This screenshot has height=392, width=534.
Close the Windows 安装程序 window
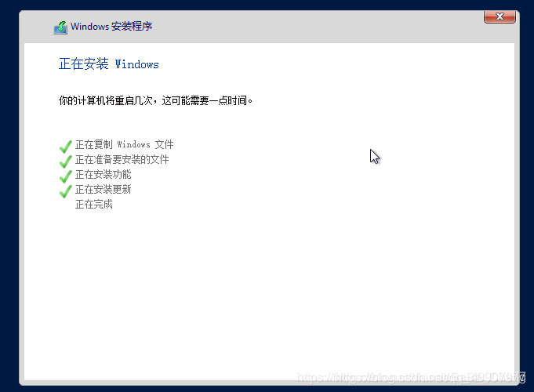[499, 16]
